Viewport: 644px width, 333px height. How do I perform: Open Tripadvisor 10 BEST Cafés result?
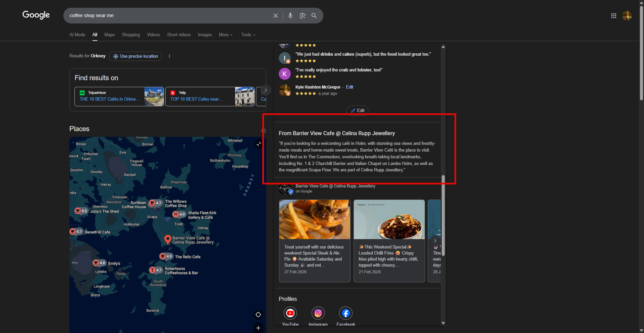[119, 97]
